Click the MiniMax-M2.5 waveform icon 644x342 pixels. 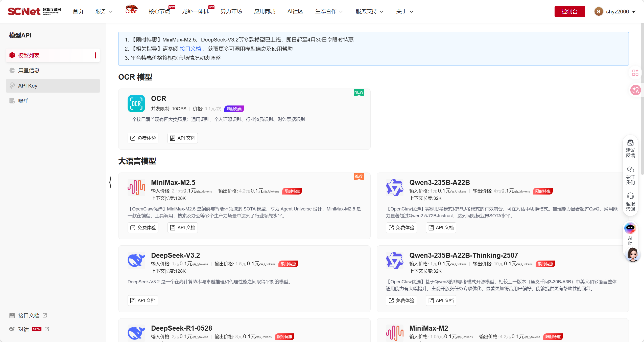[136, 187]
